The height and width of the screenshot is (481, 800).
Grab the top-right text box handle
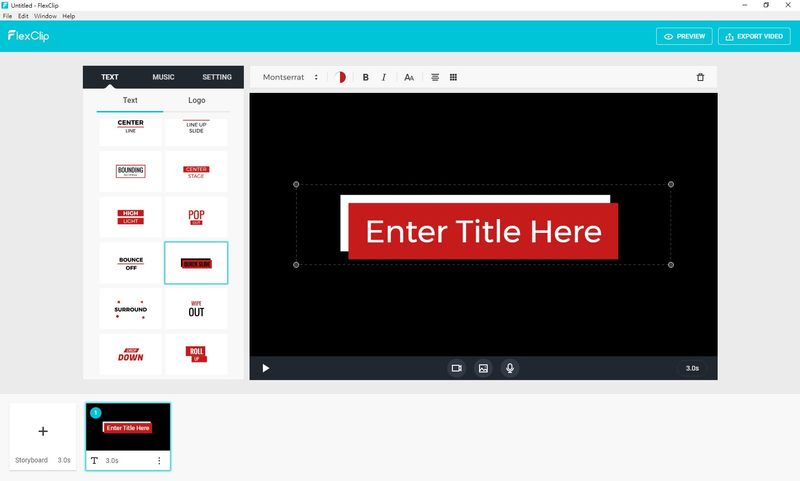click(x=671, y=184)
